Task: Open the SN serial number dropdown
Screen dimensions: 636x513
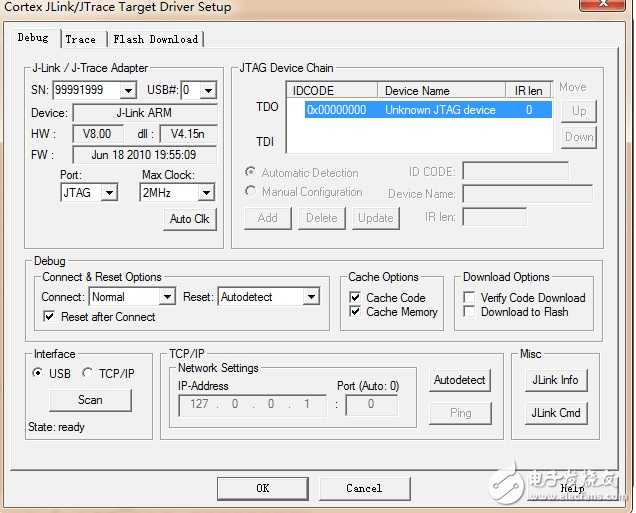Action: (x=128, y=90)
